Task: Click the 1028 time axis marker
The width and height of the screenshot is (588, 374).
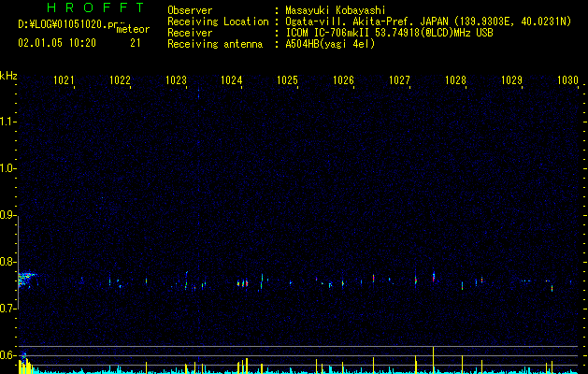Action: (455, 79)
